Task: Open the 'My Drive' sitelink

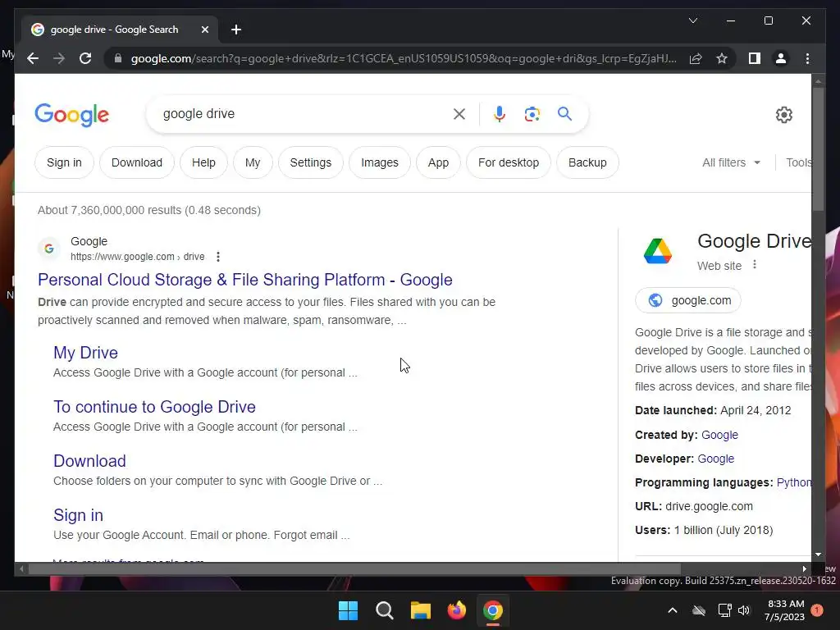Action: point(85,353)
